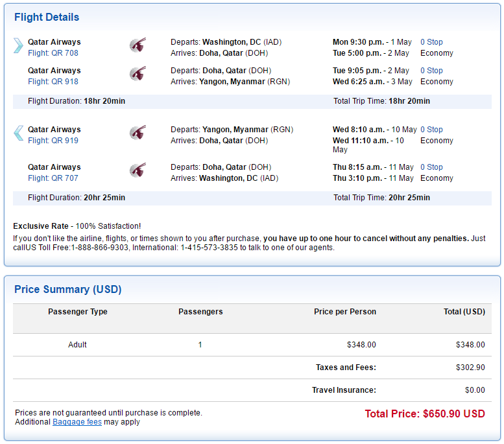Open Flight: QR 707 details
Screen dimensions: 504x444
point(53,178)
